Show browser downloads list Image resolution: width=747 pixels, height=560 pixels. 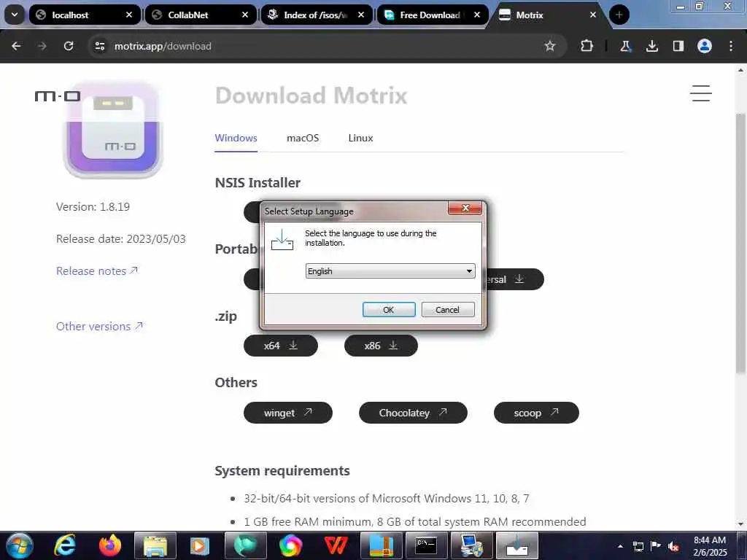(x=651, y=46)
